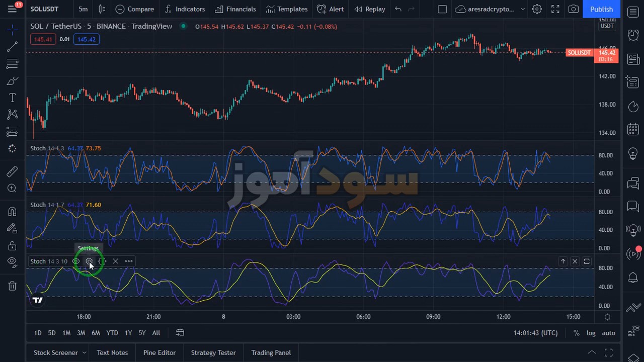Open the watchlist icon at top right
Screen dimensions: 644x362
tap(633, 11)
